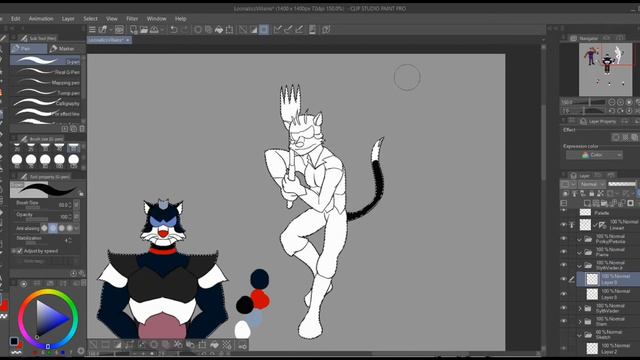Viewport: 640px width, 360px height.
Task: Click Scale/Rotate in the selection launcher
Action: tap(202, 345)
